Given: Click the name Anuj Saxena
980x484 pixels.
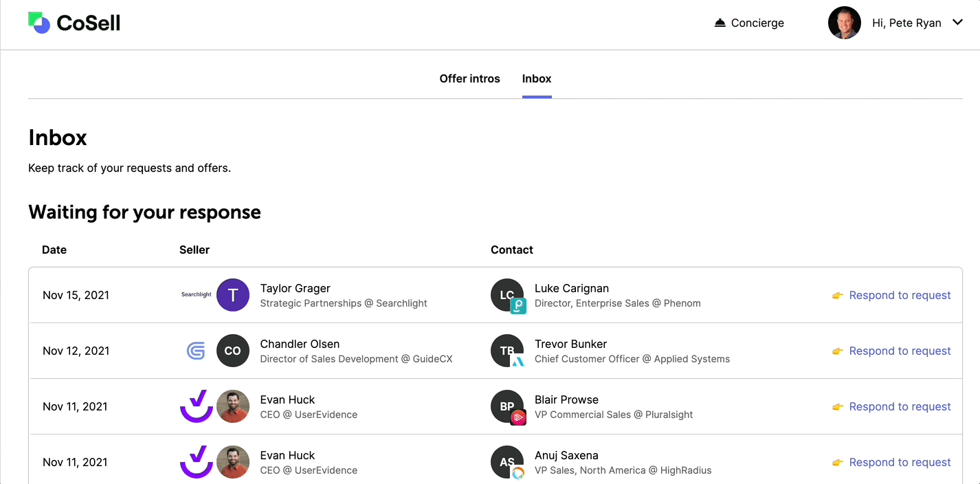Looking at the screenshot, I should [566, 455].
